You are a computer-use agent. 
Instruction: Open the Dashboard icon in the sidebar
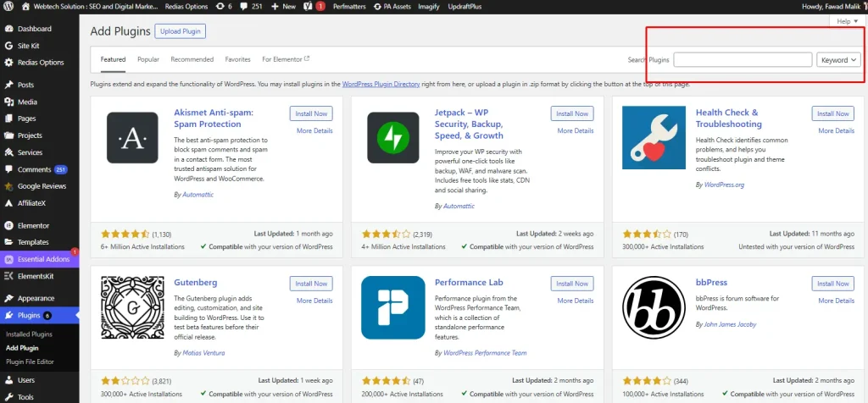[x=8, y=29]
